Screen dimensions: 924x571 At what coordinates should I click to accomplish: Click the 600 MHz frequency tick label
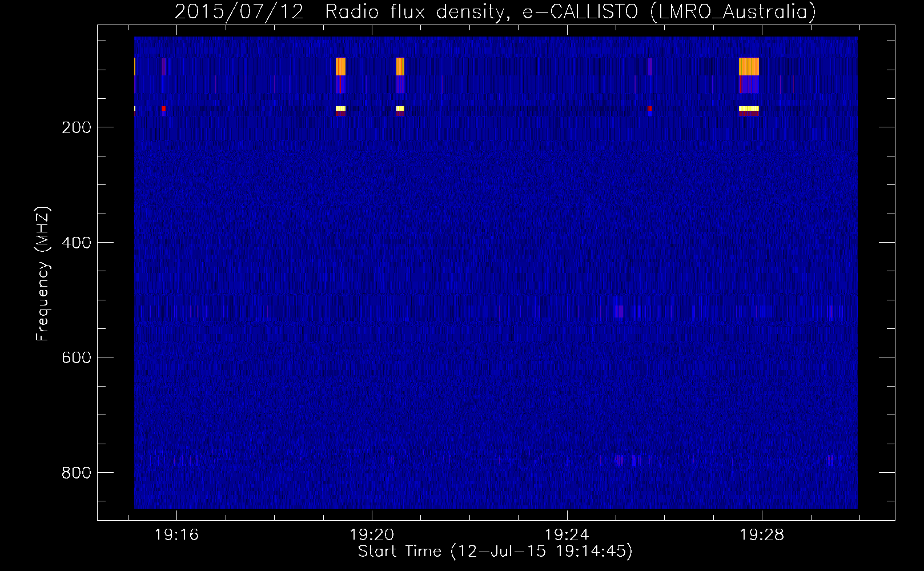(x=77, y=357)
